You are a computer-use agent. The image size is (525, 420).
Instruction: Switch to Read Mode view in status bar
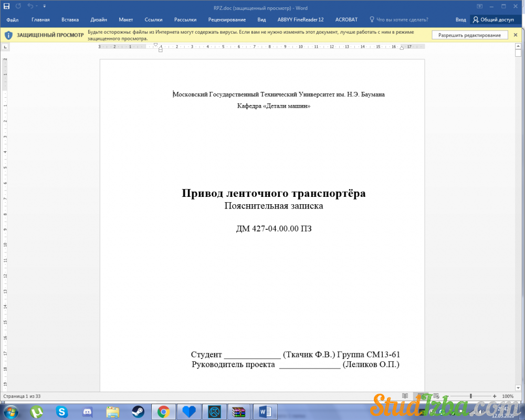405,396
